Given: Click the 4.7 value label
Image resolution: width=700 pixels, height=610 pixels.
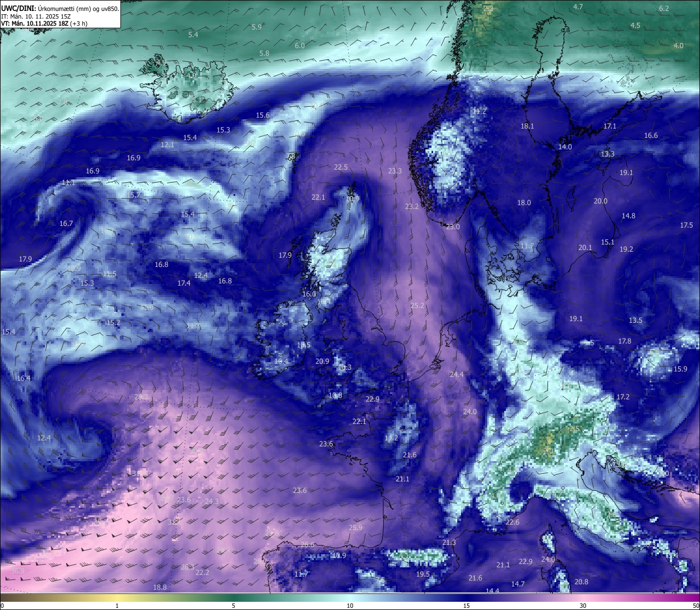Looking at the screenshot, I should tap(578, 7).
